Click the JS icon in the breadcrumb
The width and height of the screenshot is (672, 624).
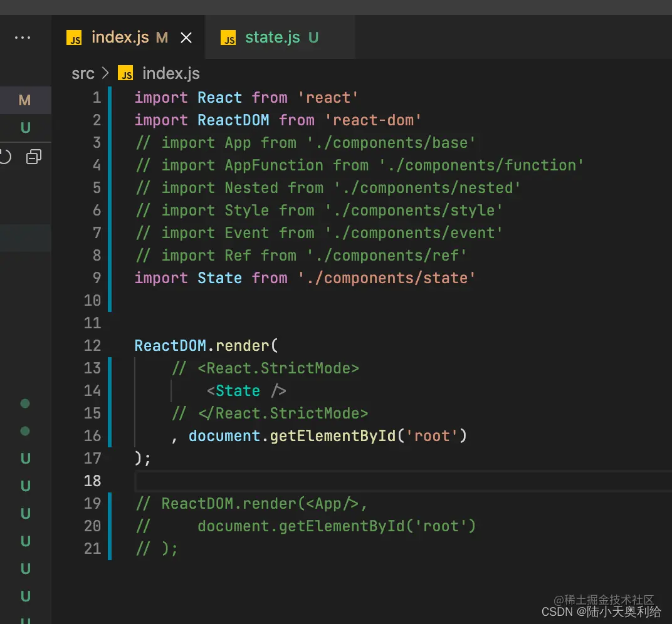click(125, 74)
